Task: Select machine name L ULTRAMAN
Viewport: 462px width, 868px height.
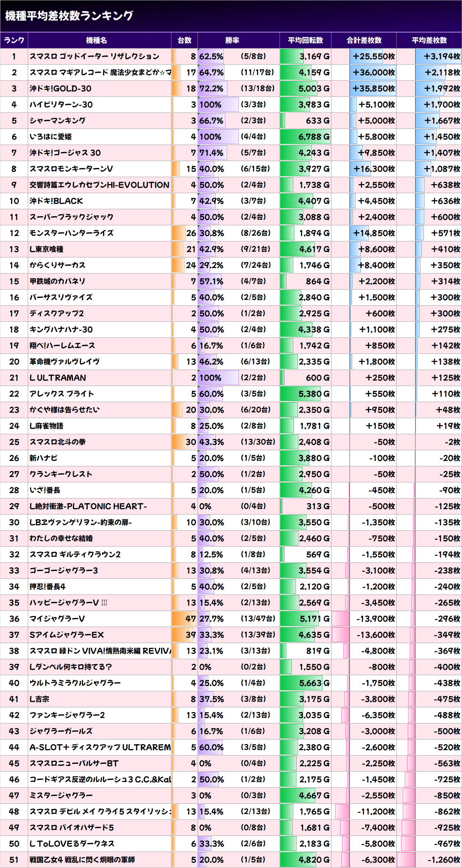Action: 58,378
